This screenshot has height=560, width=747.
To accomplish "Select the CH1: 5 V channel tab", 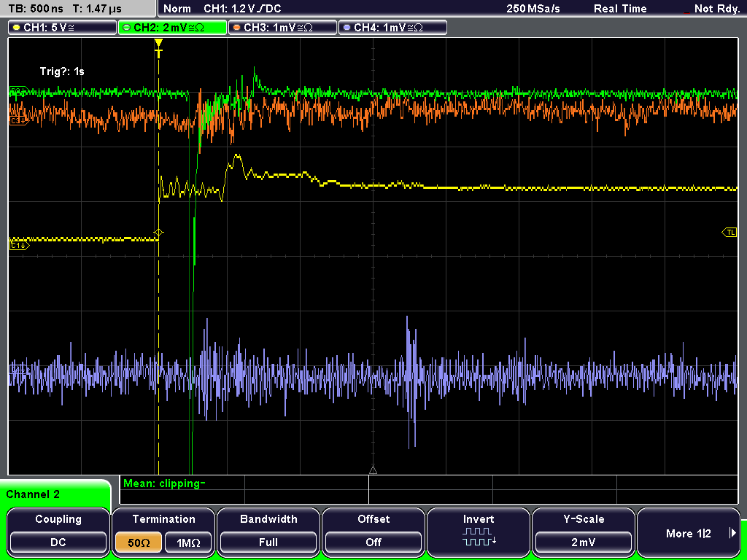I will (63, 28).
